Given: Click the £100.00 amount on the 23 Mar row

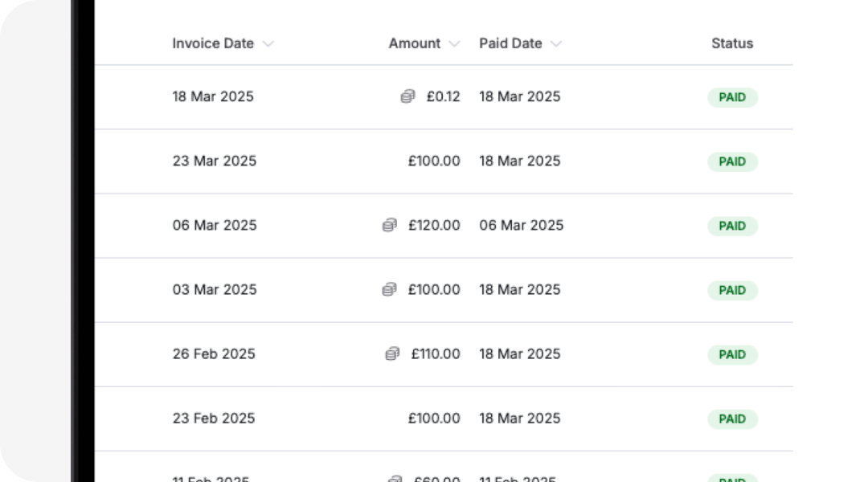Looking at the screenshot, I should tap(435, 161).
